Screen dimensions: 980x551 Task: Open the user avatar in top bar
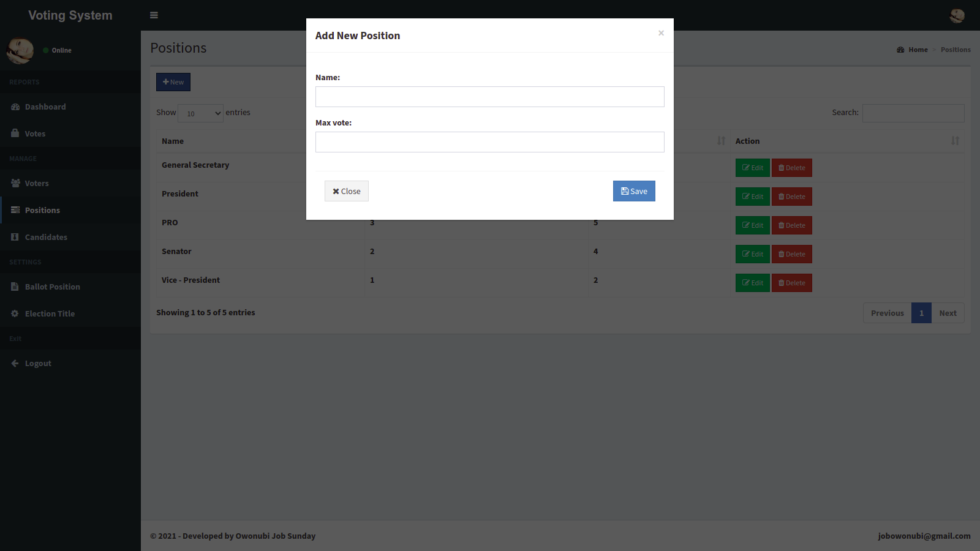pos(957,15)
